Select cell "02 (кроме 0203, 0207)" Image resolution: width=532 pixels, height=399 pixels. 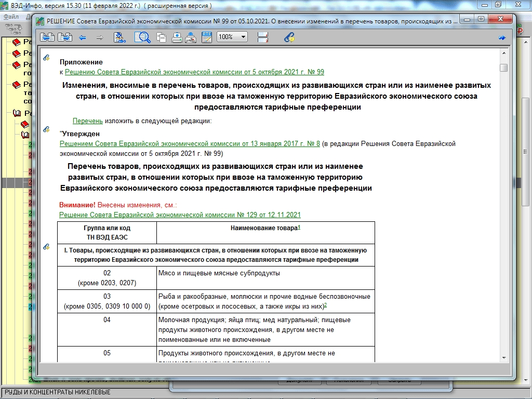(x=107, y=278)
